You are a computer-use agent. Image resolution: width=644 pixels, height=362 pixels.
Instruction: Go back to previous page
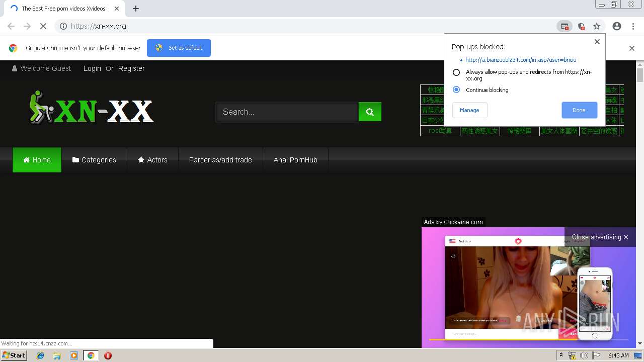tap(11, 26)
